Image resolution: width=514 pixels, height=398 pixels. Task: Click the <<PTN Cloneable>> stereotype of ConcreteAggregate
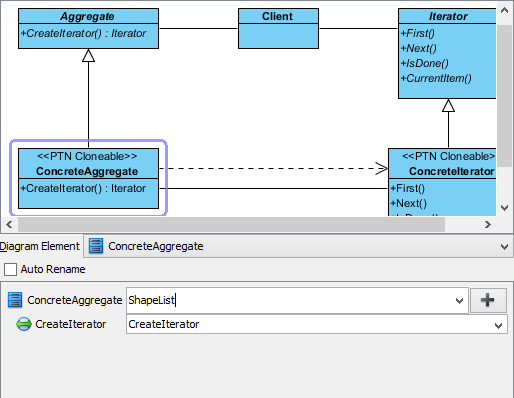click(x=87, y=156)
